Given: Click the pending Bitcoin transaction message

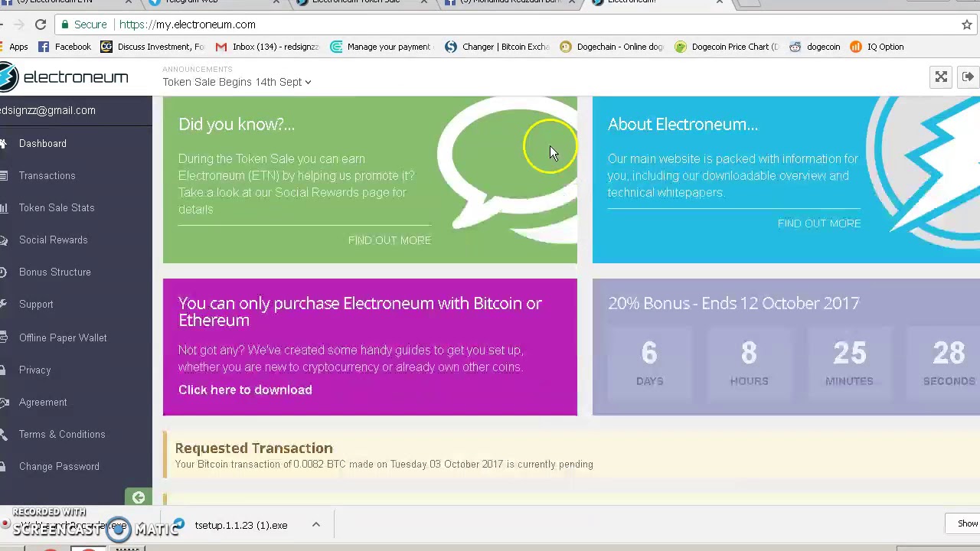Looking at the screenshot, I should pyautogui.click(x=384, y=464).
